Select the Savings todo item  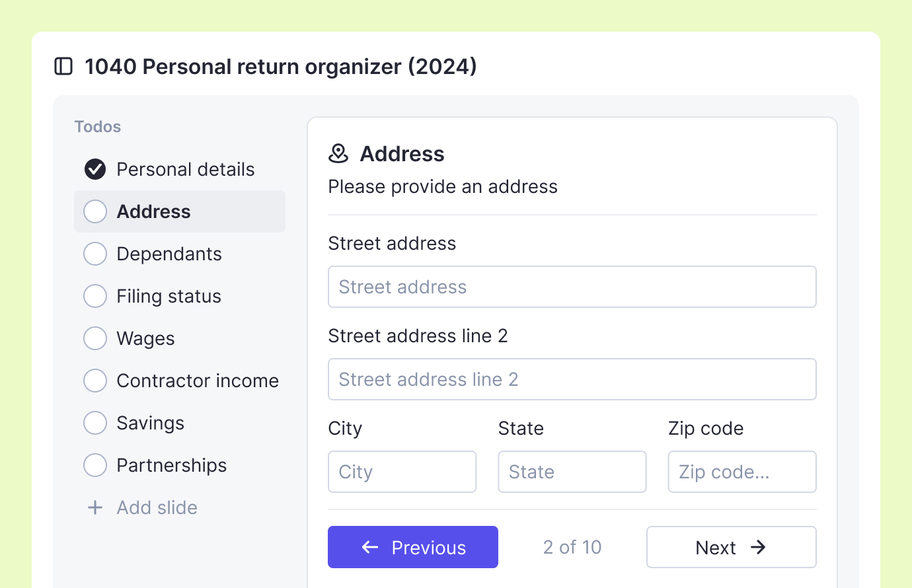click(150, 423)
